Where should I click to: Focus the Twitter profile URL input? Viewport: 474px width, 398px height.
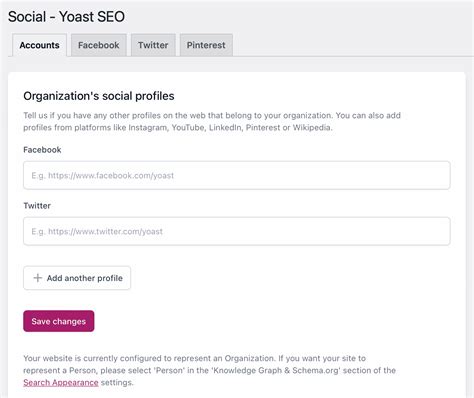237,231
